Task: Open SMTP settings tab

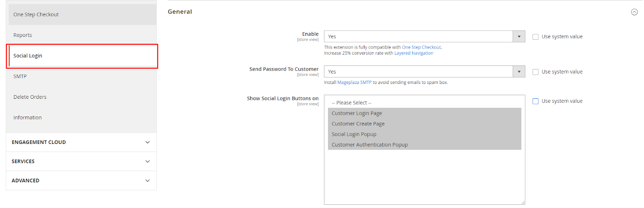Action: click(20, 76)
